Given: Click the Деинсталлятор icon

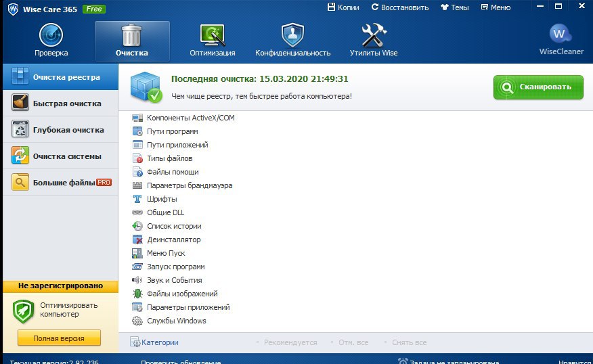Looking at the screenshot, I should click(137, 240).
